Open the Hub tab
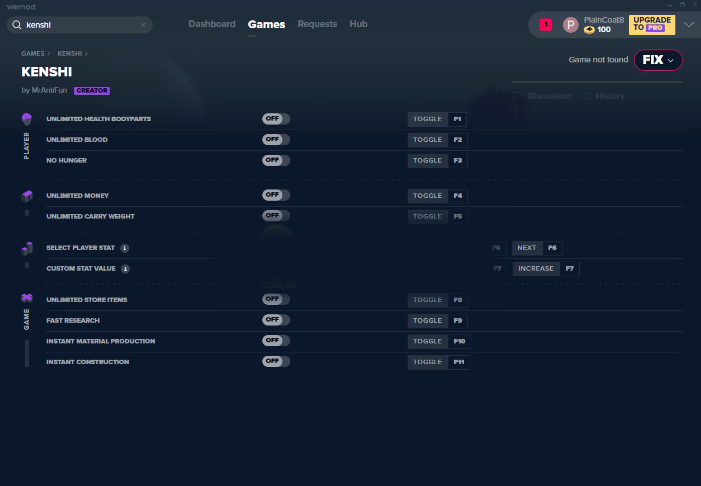Viewport: 701px width, 486px height. point(359,24)
